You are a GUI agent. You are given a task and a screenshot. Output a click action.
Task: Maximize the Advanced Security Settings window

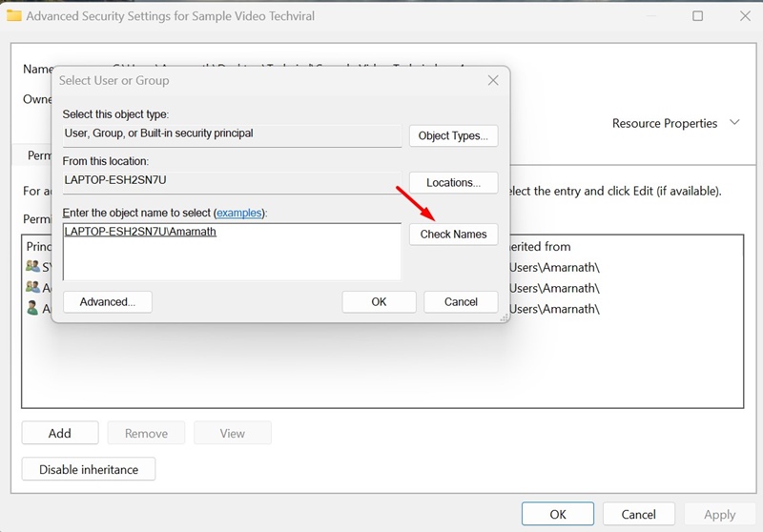pyautogui.click(x=697, y=16)
